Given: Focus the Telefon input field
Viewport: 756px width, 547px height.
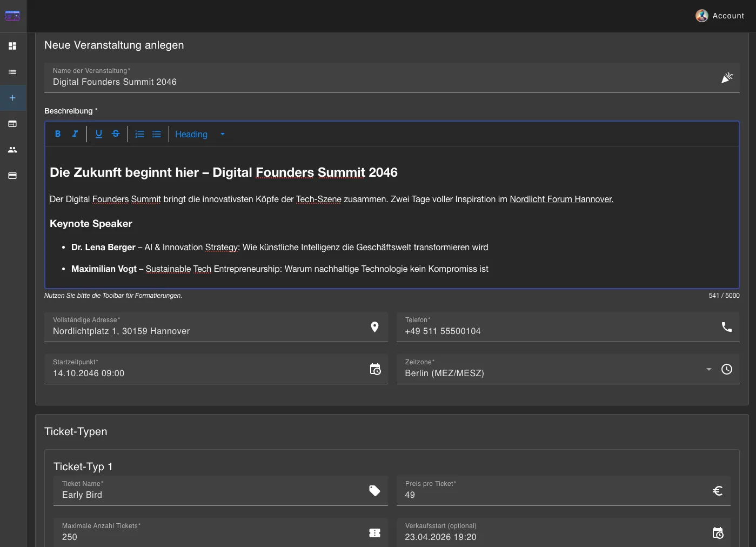Looking at the screenshot, I should [557, 331].
